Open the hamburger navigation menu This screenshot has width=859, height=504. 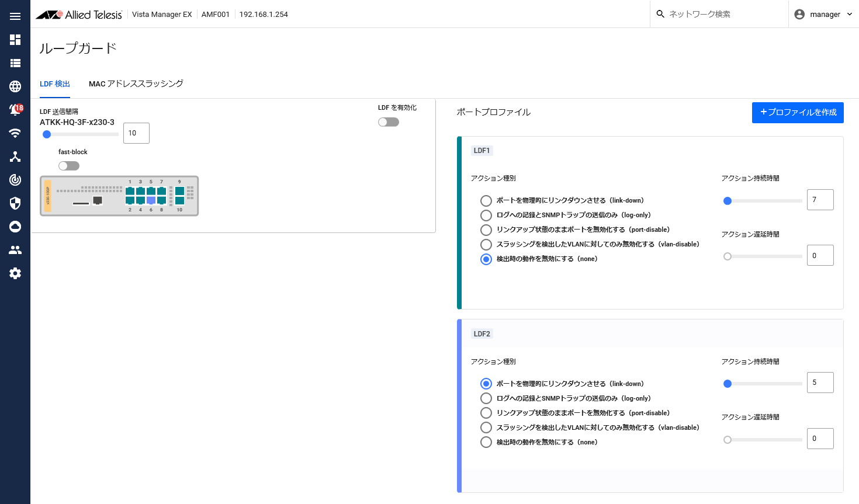(15, 16)
